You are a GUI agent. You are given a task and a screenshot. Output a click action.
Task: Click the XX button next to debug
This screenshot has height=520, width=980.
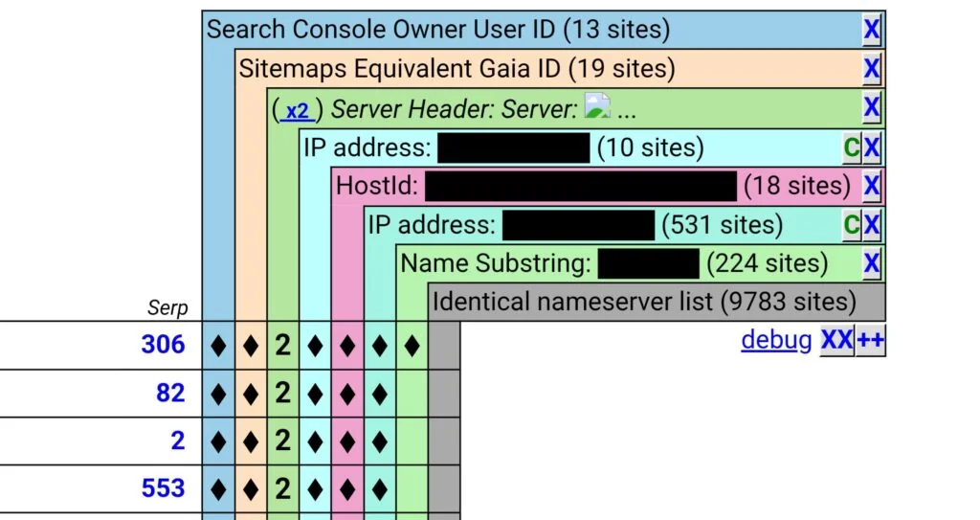click(836, 340)
